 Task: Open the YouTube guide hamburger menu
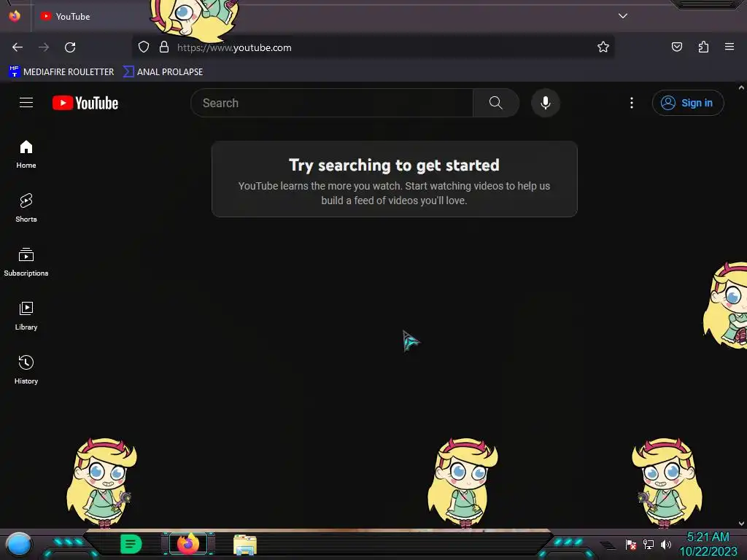click(26, 103)
